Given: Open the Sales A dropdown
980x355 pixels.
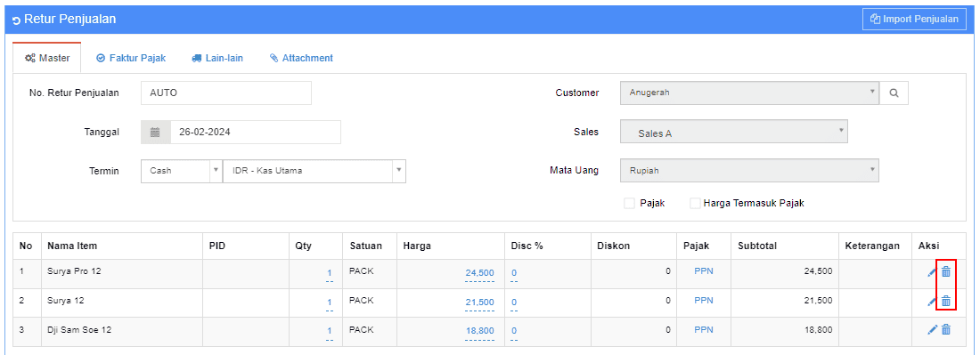Looking at the screenshot, I should click(734, 132).
